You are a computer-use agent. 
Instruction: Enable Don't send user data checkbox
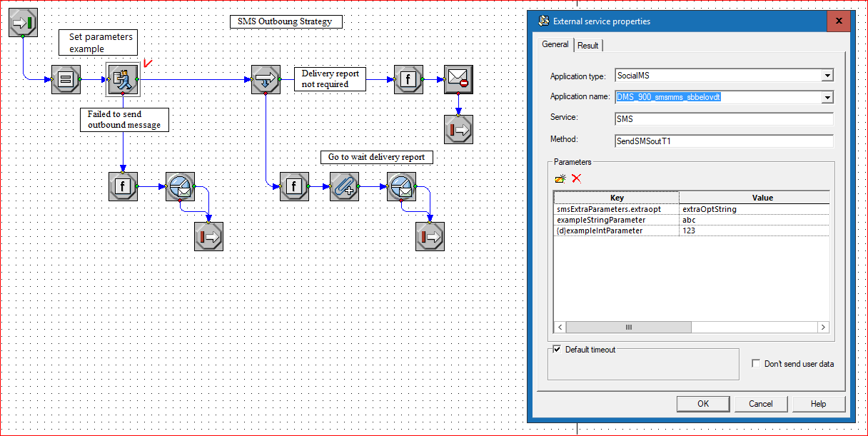756,364
